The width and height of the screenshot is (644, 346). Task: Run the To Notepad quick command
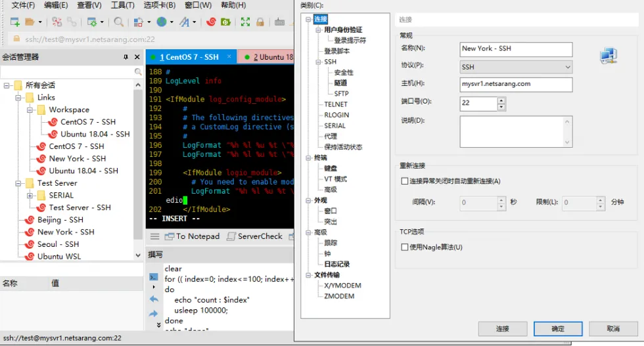tap(192, 236)
